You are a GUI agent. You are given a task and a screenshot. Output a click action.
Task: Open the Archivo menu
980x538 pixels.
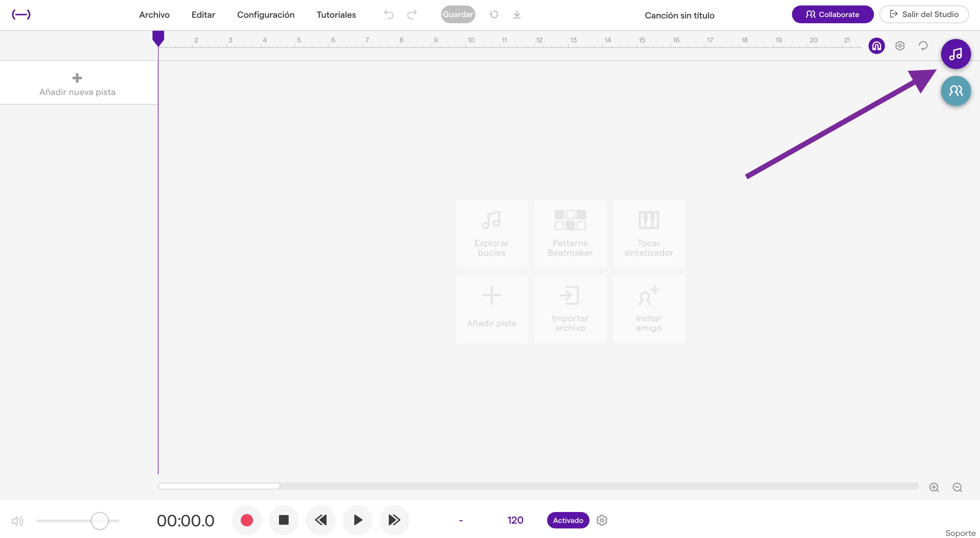pos(154,15)
